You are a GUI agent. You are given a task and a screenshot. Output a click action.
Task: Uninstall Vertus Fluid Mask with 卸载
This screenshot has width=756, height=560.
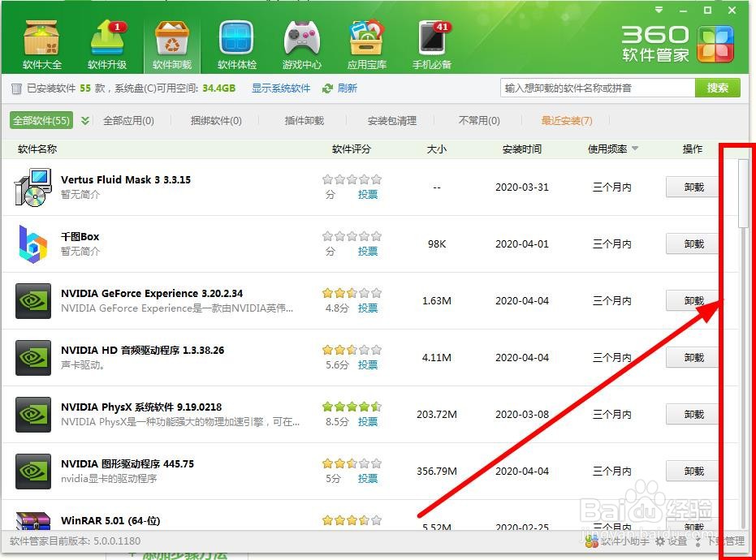coord(693,187)
